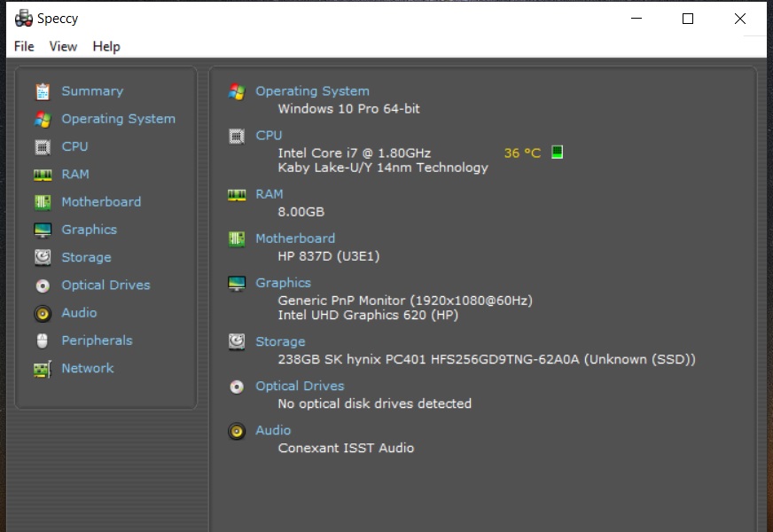Open the Help menu
This screenshot has width=773, height=532.
[x=106, y=46]
